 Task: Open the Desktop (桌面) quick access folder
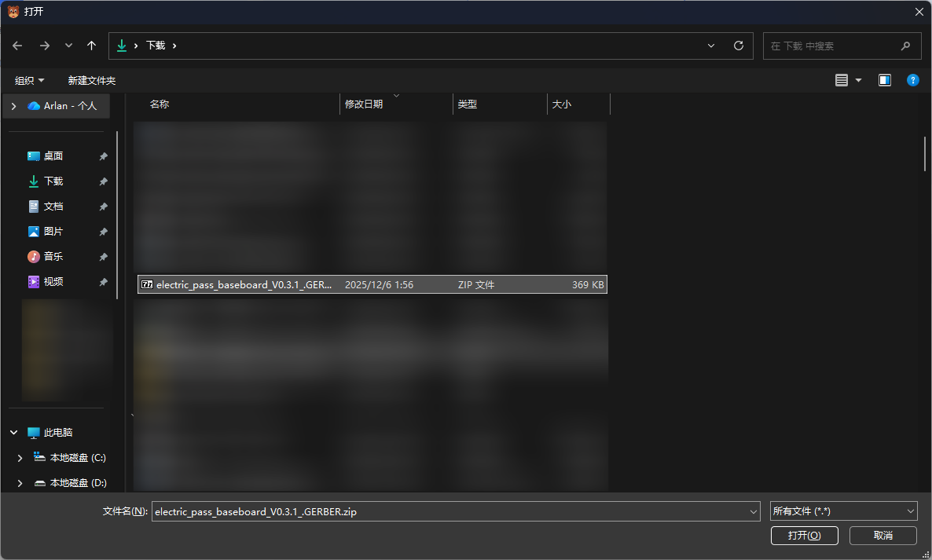[53, 156]
